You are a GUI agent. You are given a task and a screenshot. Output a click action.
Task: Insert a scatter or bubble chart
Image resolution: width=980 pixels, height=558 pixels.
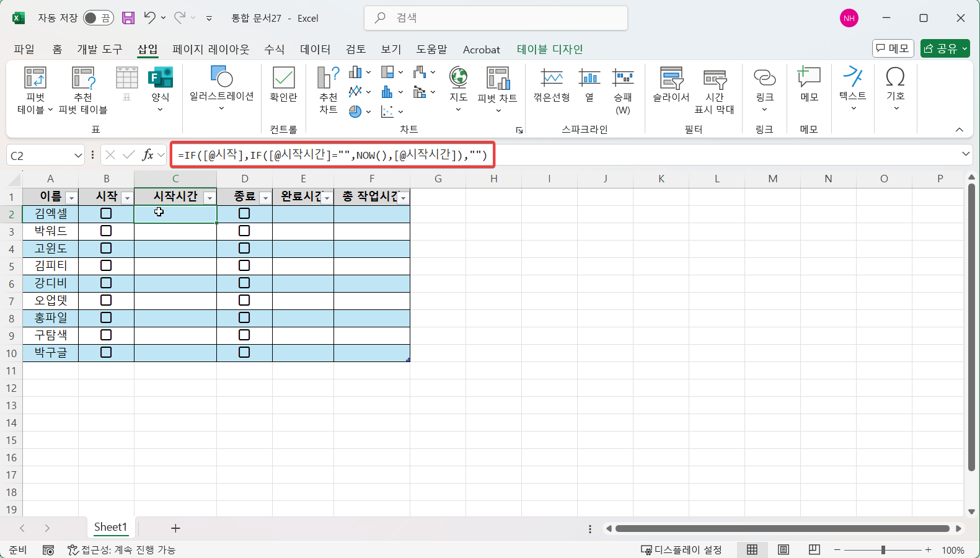[x=392, y=112]
